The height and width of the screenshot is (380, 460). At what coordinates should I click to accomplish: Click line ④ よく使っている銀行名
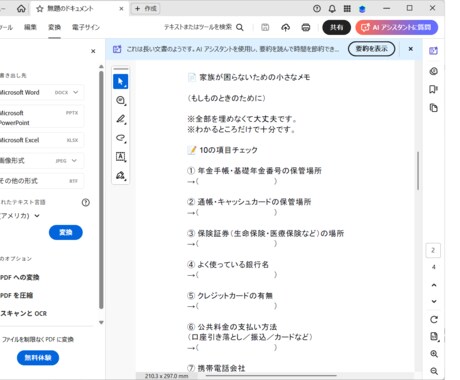tap(228, 264)
